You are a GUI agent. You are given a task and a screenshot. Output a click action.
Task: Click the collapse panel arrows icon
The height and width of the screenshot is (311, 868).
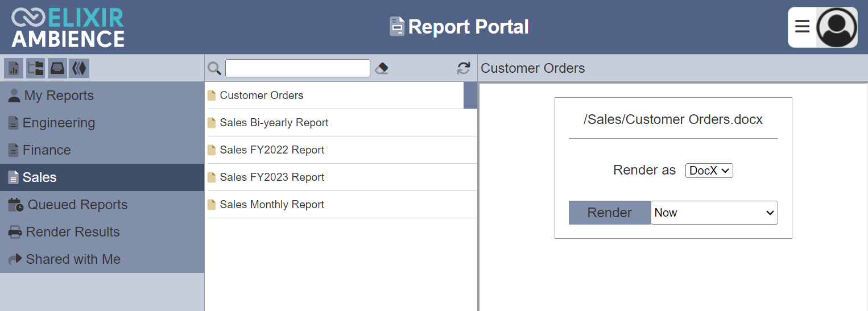78,68
